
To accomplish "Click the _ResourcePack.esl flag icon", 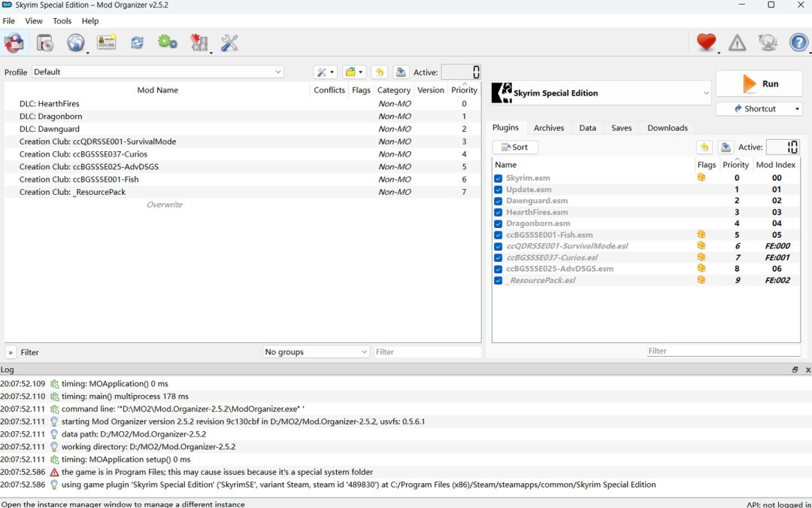I will click(x=701, y=280).
